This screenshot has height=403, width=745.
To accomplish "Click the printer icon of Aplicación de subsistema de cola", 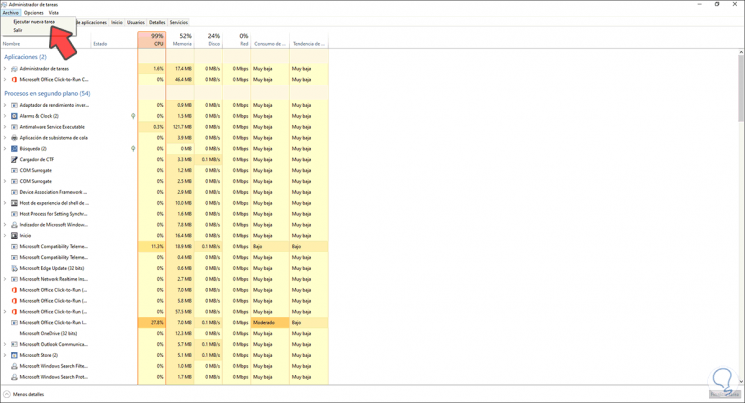I will point(14,138).
